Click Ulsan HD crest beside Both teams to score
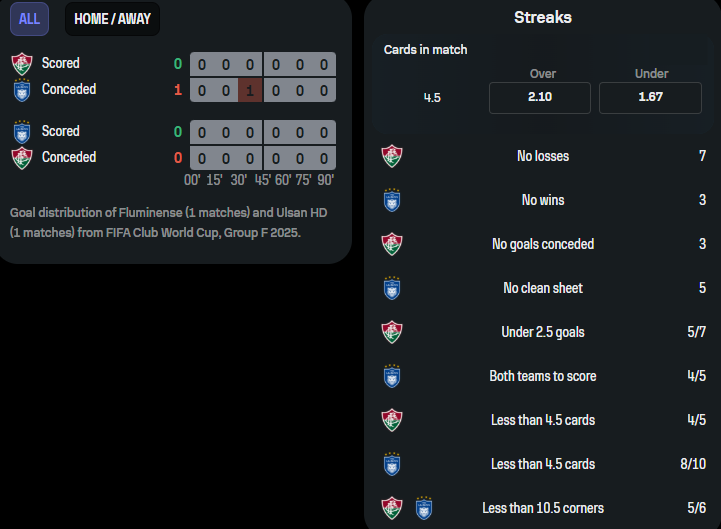This screenshot has height=529, width=721. (392, 376)
